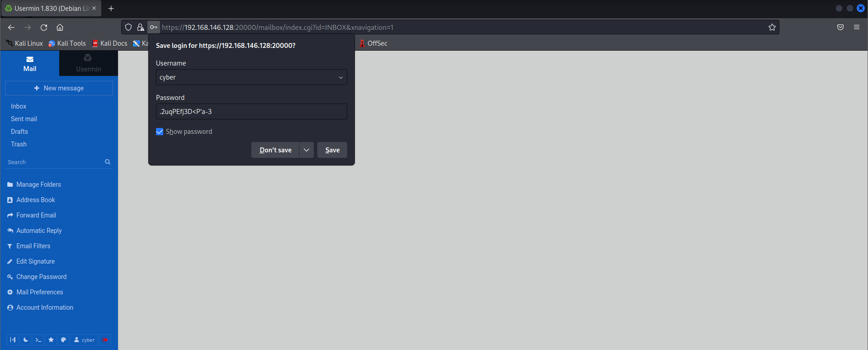The width and height of the screenshot is (868, 350).
Task: Expand the Username dropdown in save login dialog
Action: point(341,77)
